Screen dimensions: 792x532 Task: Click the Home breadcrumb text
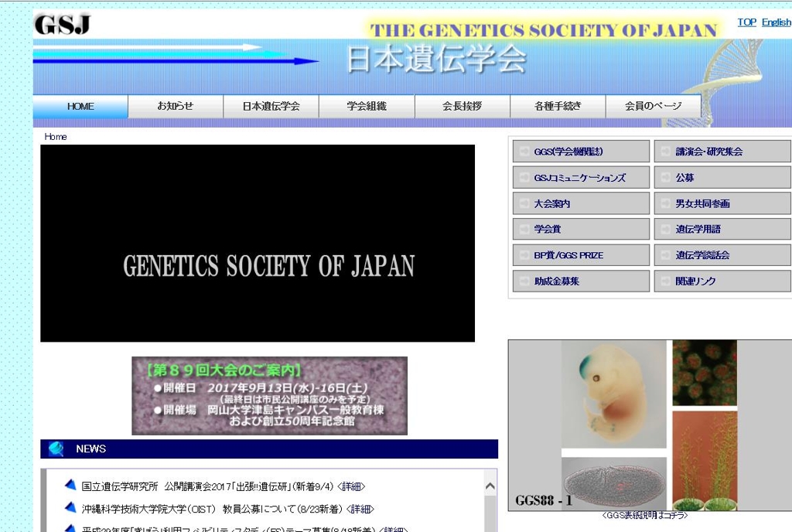click(56, 137)
